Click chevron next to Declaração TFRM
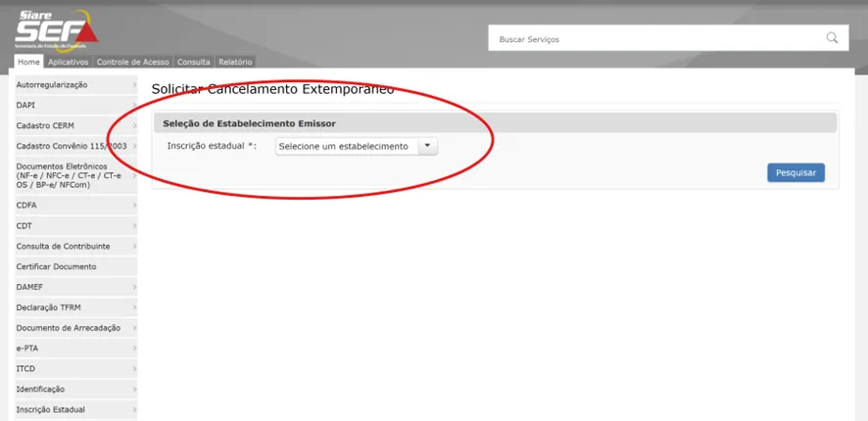This screenshot has width=868, height=421. 134,307
